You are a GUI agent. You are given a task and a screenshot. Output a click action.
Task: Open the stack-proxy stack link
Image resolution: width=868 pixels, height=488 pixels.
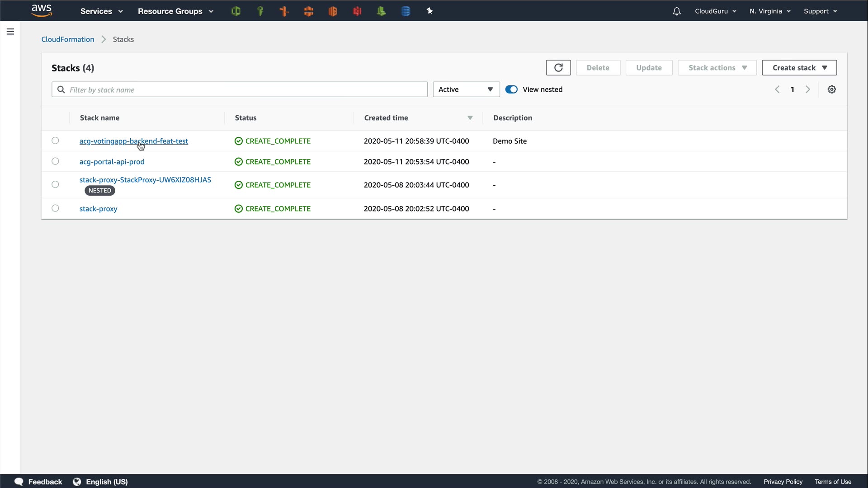point(98,209)
